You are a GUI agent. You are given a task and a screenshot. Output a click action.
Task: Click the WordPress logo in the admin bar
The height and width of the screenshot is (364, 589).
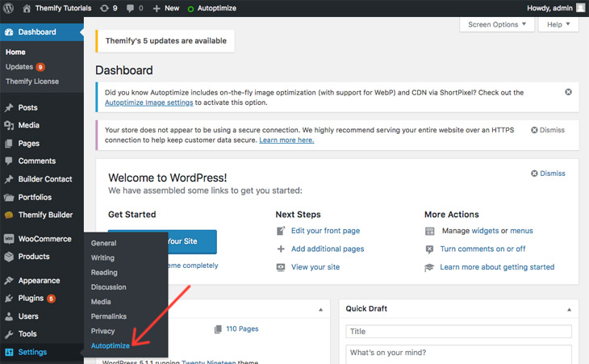tap(8, 8)
